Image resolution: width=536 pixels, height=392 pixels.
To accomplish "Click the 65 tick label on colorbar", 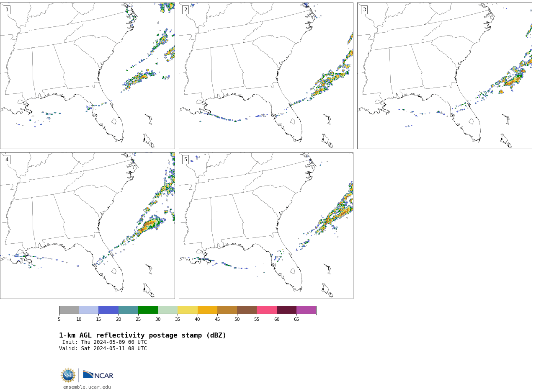I will (296, 320).
